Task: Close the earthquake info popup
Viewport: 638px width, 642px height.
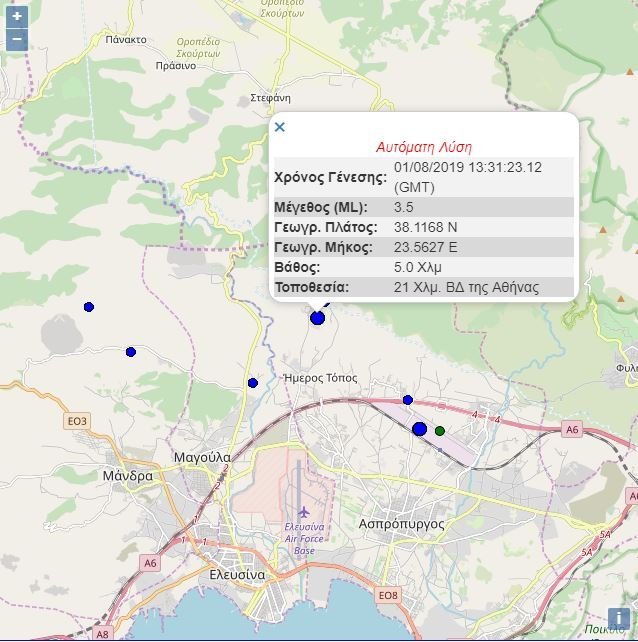Action: pos(280,127)
